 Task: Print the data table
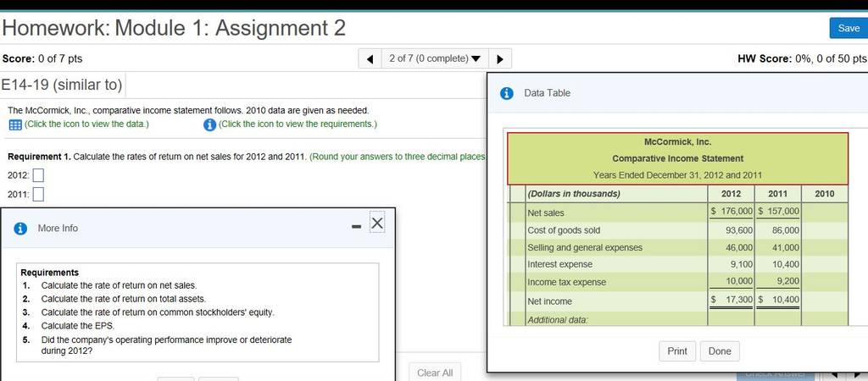point(677,351)
